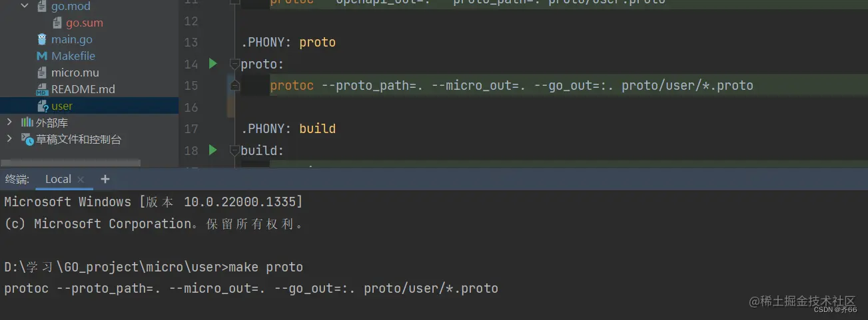Click line 15 protoc command in editor
The height and width of the screenshot is (320, 868).
pyautogui.click(x=512, y=85)
